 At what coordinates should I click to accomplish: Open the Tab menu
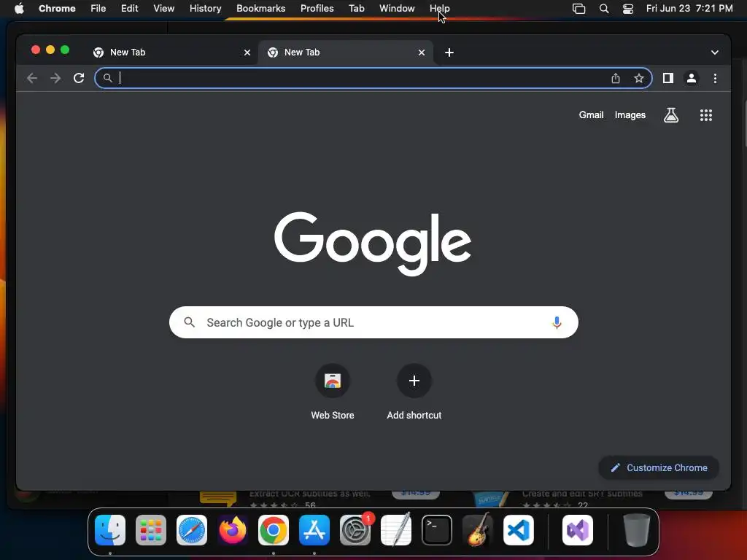356,9
